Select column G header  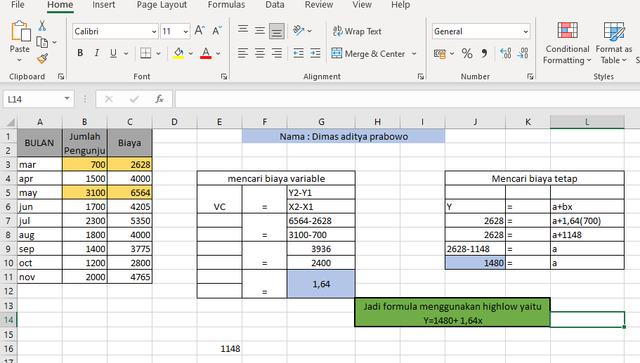321,122
